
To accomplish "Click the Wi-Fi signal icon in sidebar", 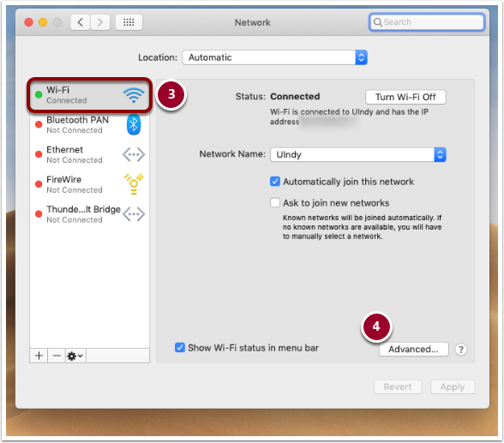I will [x=134, y=95].
